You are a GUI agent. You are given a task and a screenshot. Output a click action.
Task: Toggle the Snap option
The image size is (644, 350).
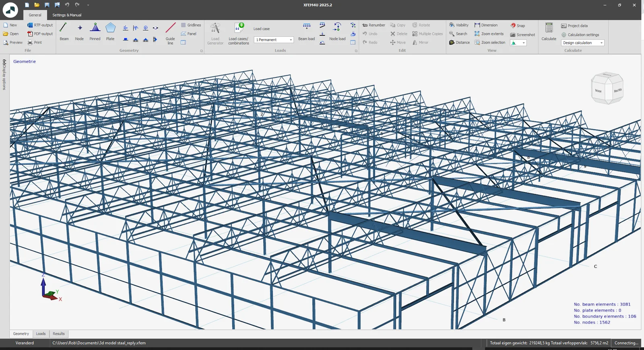[518, 25]
